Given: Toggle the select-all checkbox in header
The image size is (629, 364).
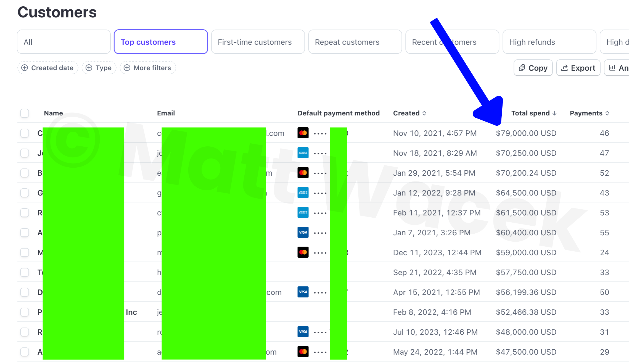Looking at the screenshot, I should (25, 113).
